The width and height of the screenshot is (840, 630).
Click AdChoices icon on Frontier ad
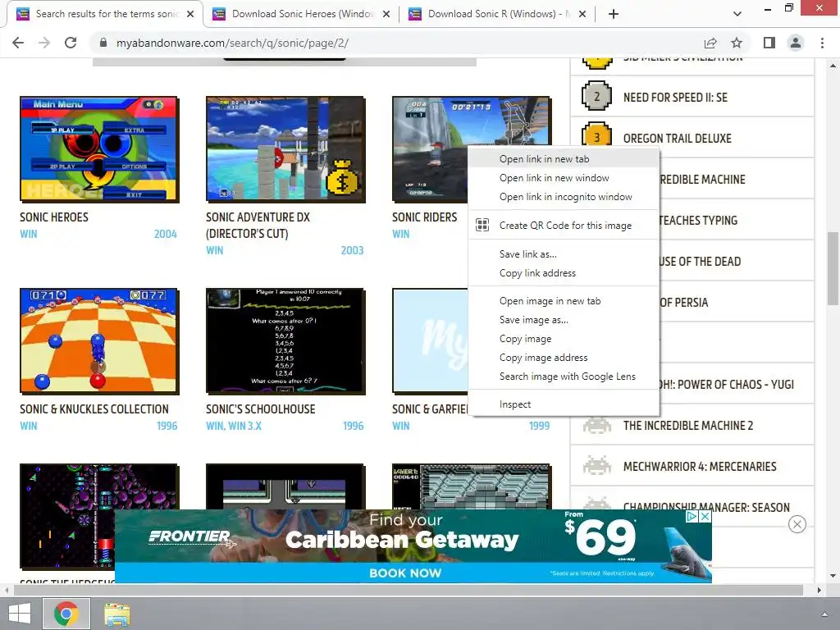(692, 517)
